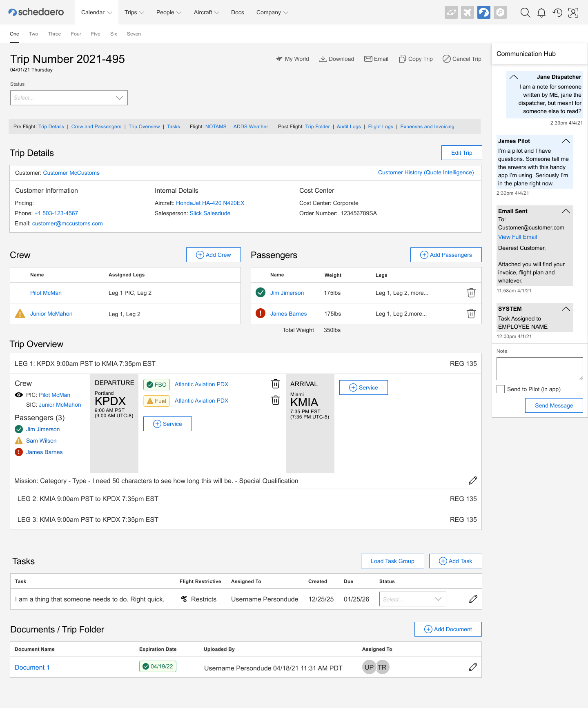Click the Edit Trip button
588x708 pixels.
coord(461,153)
